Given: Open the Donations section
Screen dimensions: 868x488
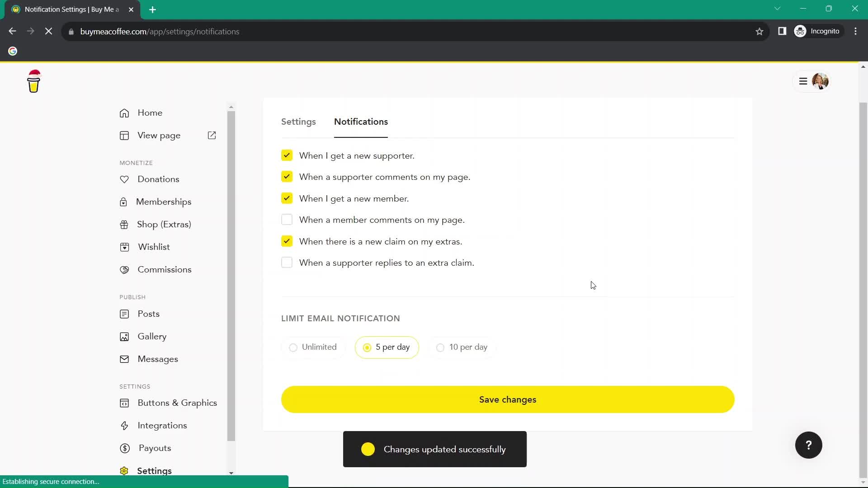Looking at the screenshot, I should 158,179.
